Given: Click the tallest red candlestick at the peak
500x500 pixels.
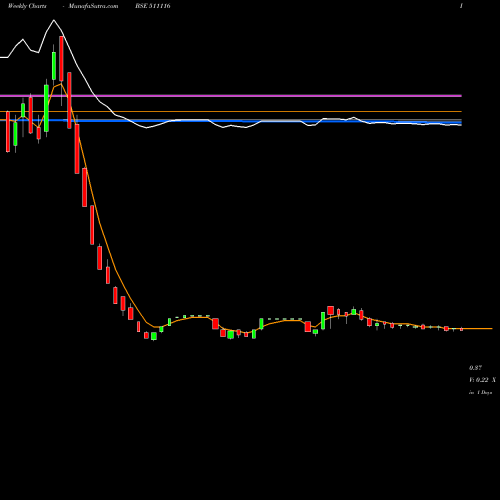Looking at the screenshot, I should [x=61, y=59].
